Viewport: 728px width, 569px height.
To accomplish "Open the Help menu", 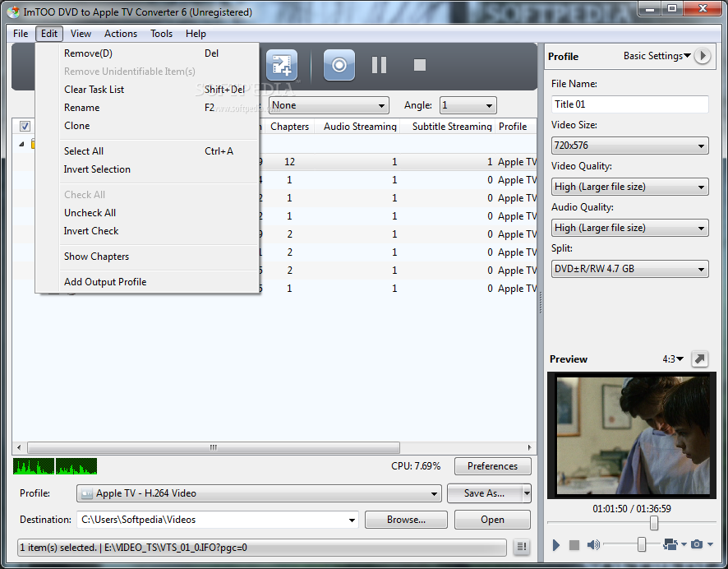I will click(196, 34).
